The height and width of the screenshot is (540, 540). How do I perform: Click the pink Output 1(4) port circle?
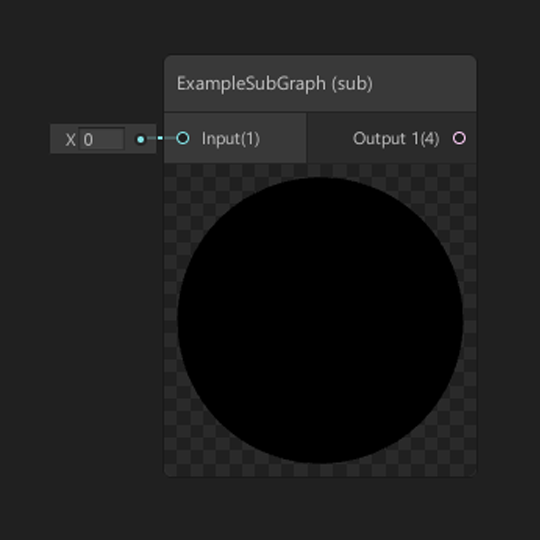[459, 138]
